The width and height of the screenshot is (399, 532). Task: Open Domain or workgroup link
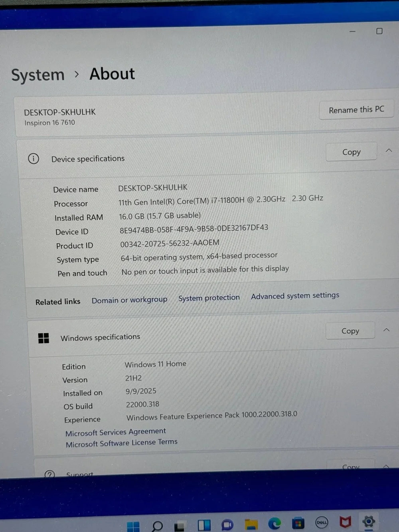coord(130,300)
